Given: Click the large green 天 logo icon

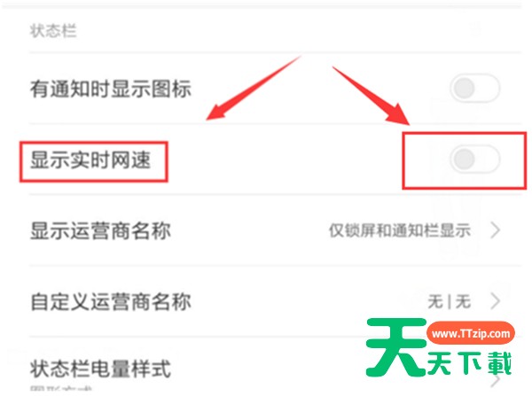Looking at the screenshot, I should [396, 347].
